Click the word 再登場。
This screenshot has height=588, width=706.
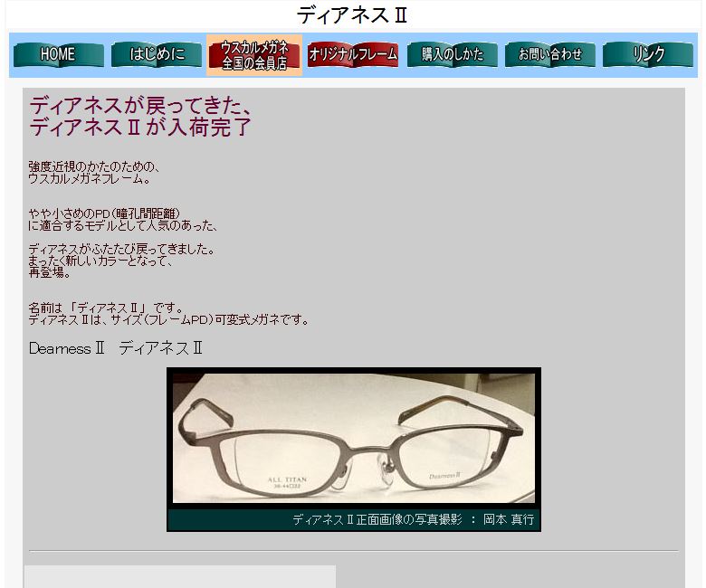click(x=50, y=272)
